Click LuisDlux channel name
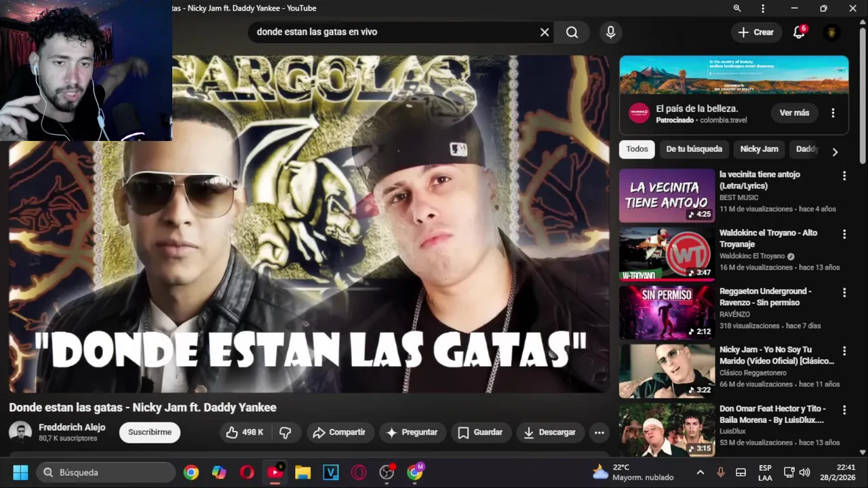868x488 pixels. [x=732, y=432]
